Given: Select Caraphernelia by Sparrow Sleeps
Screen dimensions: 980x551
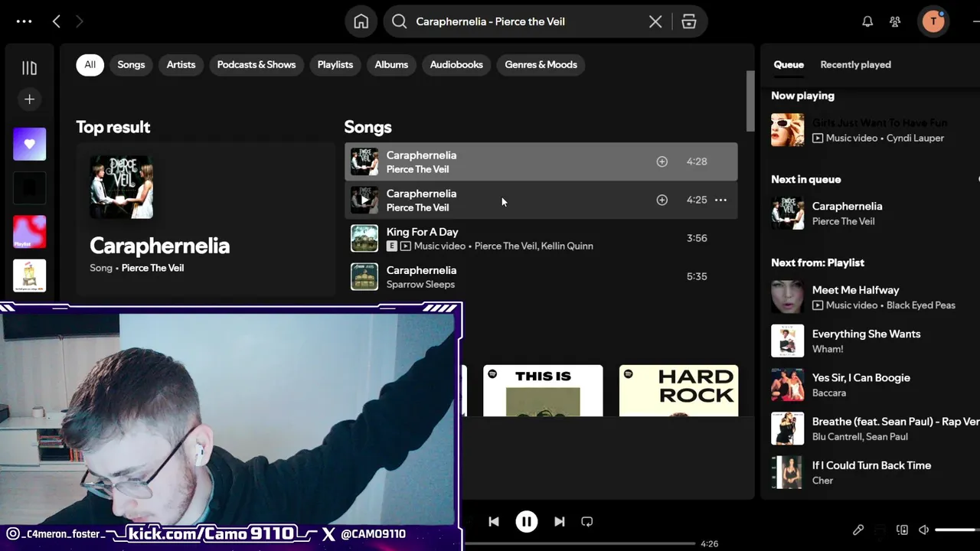Looking at the screenshot, I should coord(541,276).
